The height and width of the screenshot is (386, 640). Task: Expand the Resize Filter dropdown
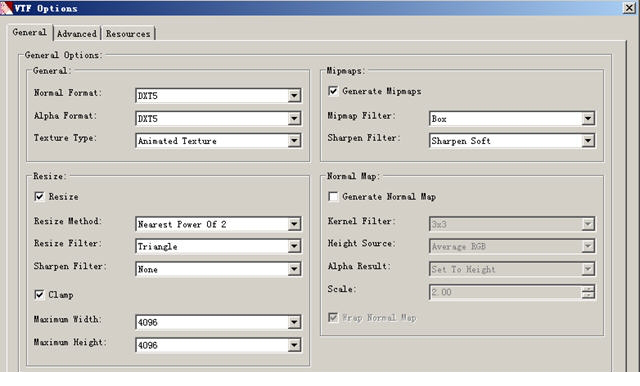[218, 246]
